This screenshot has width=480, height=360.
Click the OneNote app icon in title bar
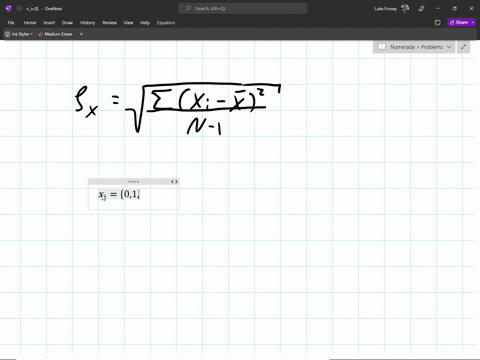9,9
